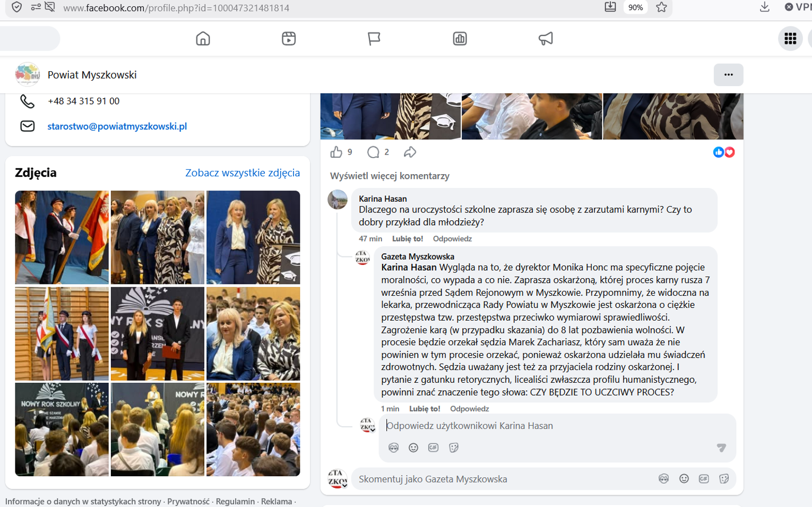This screenshot has height=507, width=812.
Task: Open the Ad Center megaphone icon
Action: (x=546, y=39)
